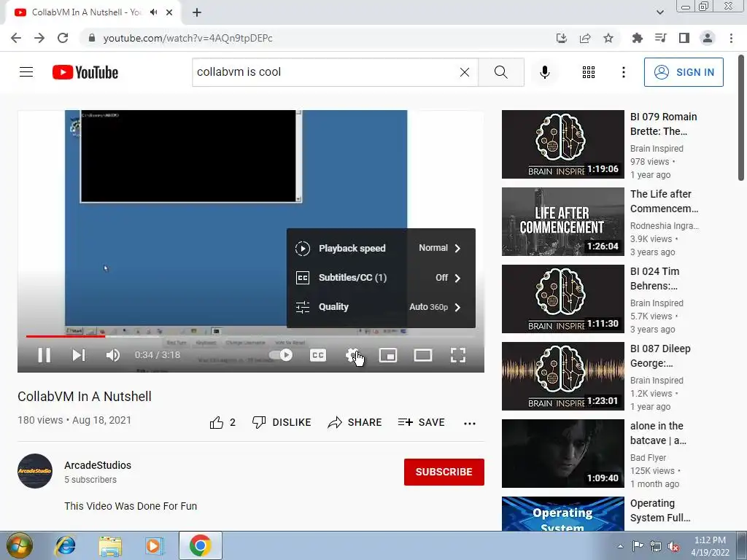Open Life After Commencement thumbnail

click(x=562, y=222)
